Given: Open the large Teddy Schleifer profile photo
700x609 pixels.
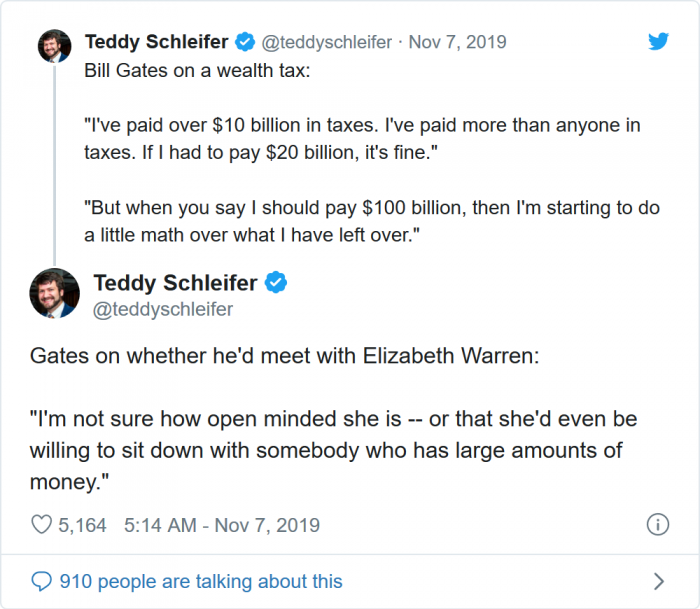Looking at the screenshot, I should click(x=55, y=293).
